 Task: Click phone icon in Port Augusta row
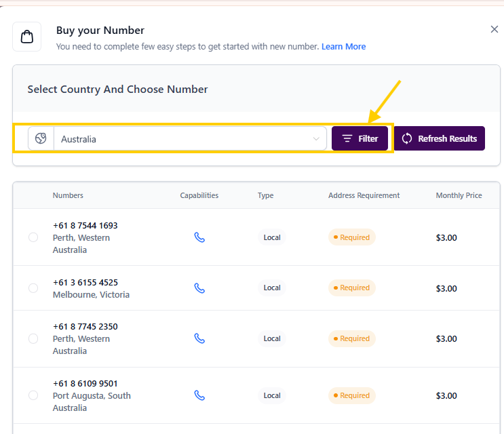click(199, 395)
